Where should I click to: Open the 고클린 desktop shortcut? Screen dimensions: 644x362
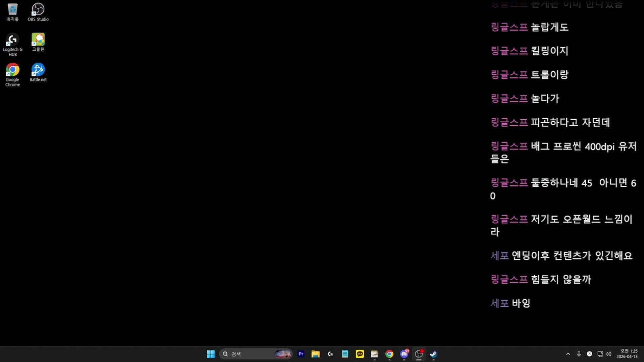38,42
